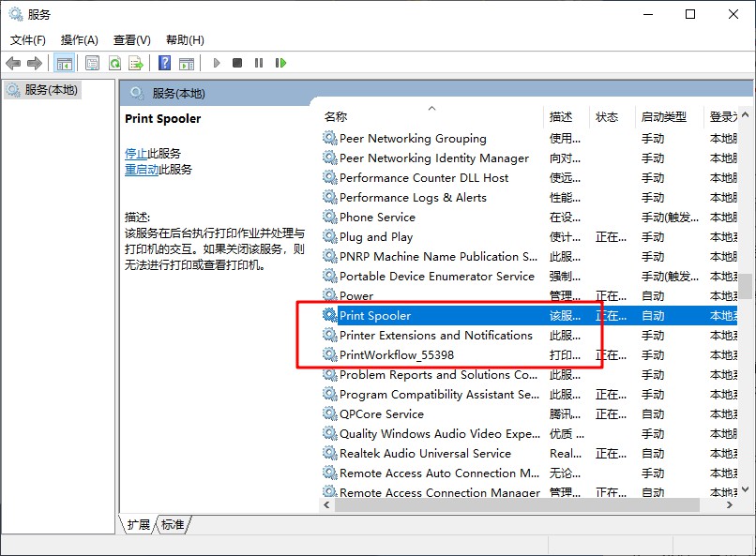Switch to the 标准 tab
This screenshot has height=556, width=756.
click(x=173, y=525)
